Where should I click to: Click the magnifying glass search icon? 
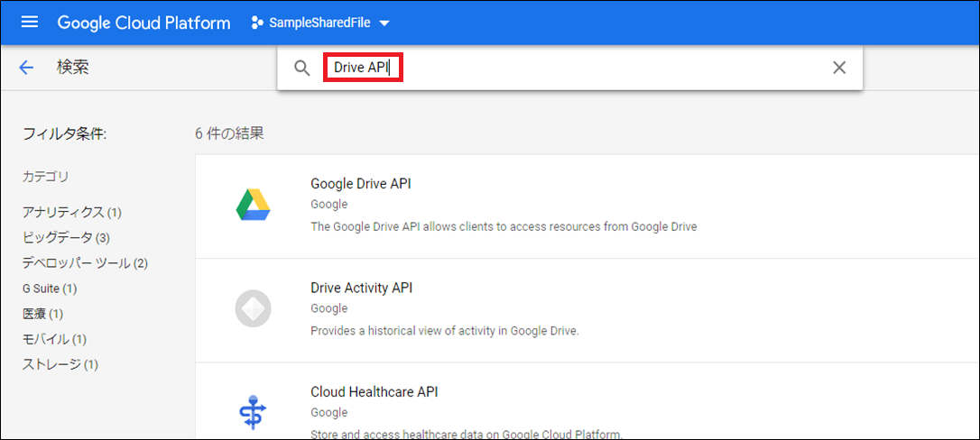click(302, 68)
